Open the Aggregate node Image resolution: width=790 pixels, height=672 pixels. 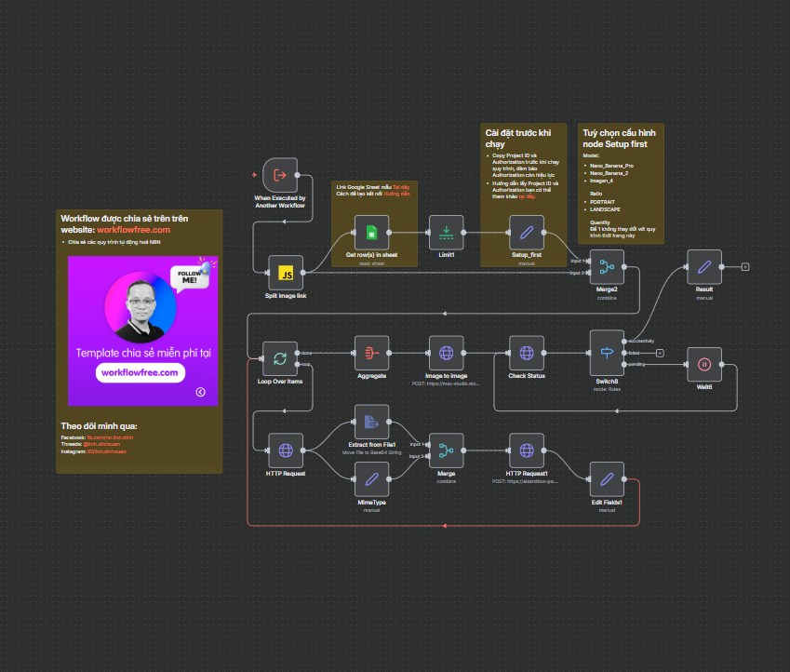pos(371,353)
